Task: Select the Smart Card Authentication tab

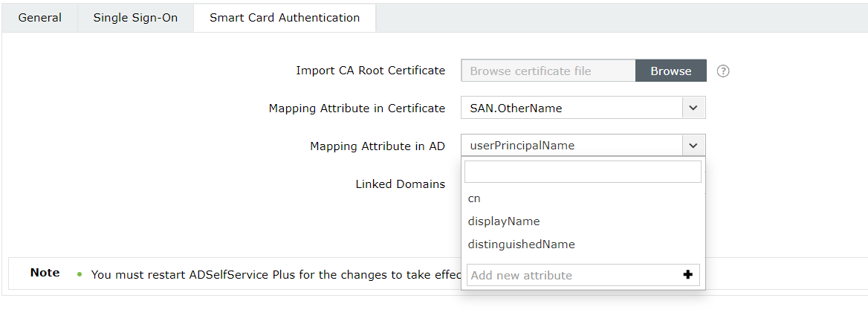Action: 285,18
